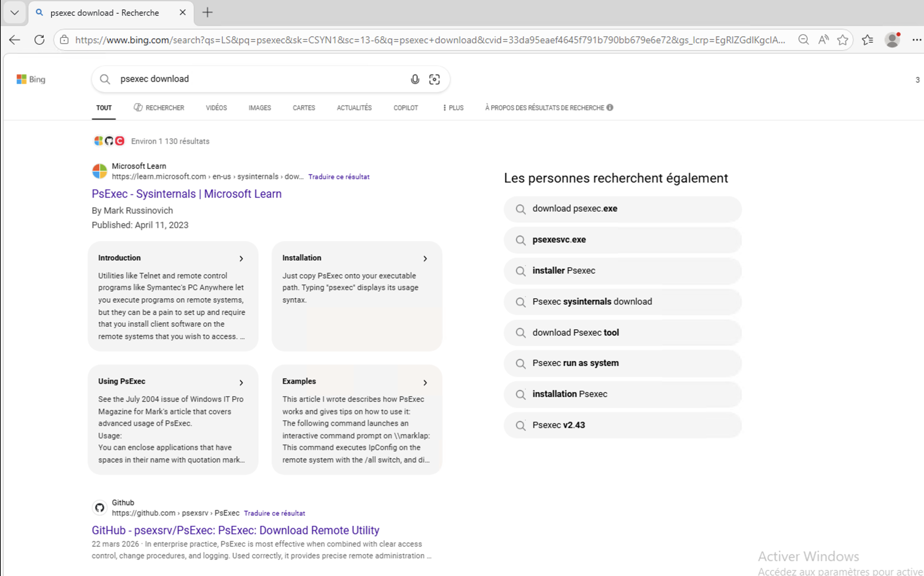Viewport: 924px width, 576px height.
Task: Select the TOUT results tab
Action: point(104,108)
